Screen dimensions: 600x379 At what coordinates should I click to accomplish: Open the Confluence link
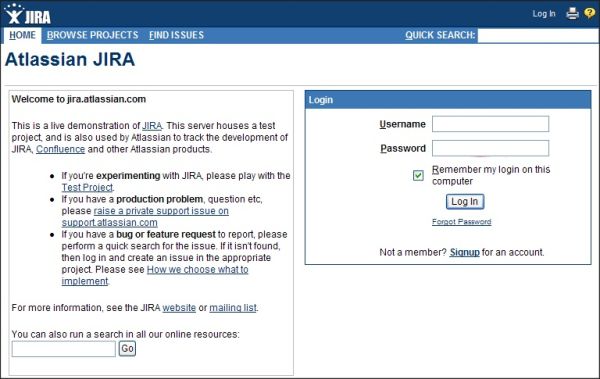tap(60, 149)
